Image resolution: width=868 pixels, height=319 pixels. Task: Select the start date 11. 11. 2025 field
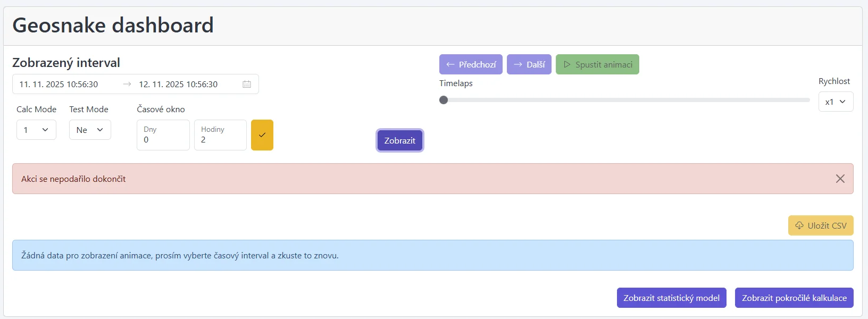coord(59,84)
